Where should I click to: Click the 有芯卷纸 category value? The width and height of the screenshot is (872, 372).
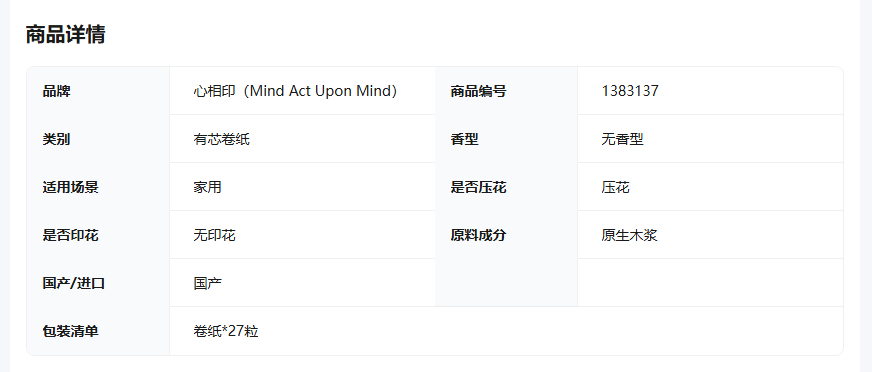(x=221, y=139)
